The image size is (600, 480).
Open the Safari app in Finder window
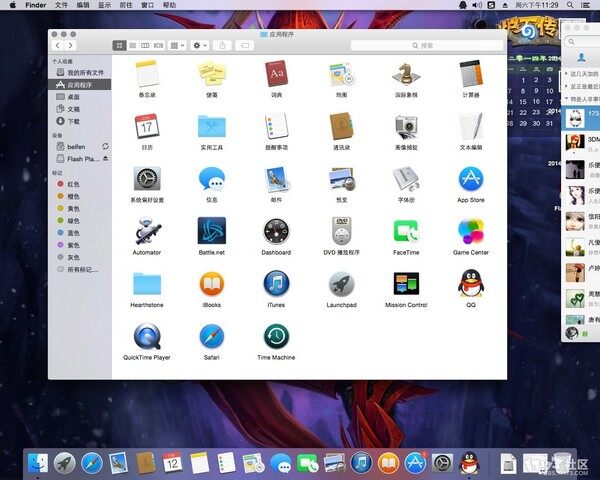click(x=212, y=336)
